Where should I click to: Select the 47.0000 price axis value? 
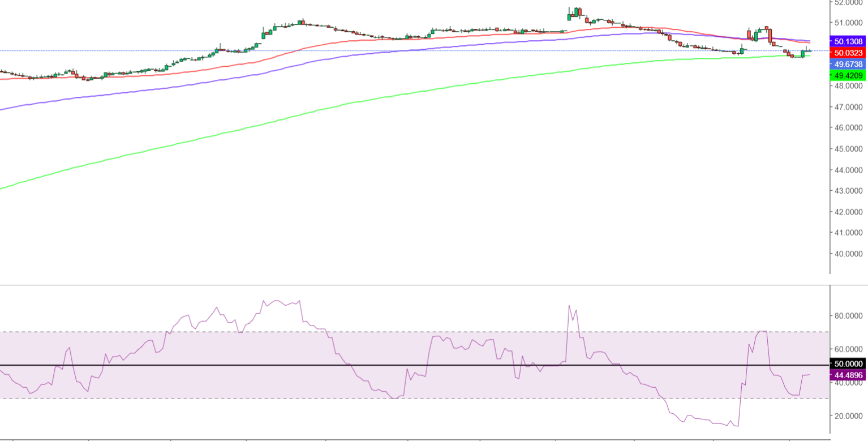click(x=849, y=107)
